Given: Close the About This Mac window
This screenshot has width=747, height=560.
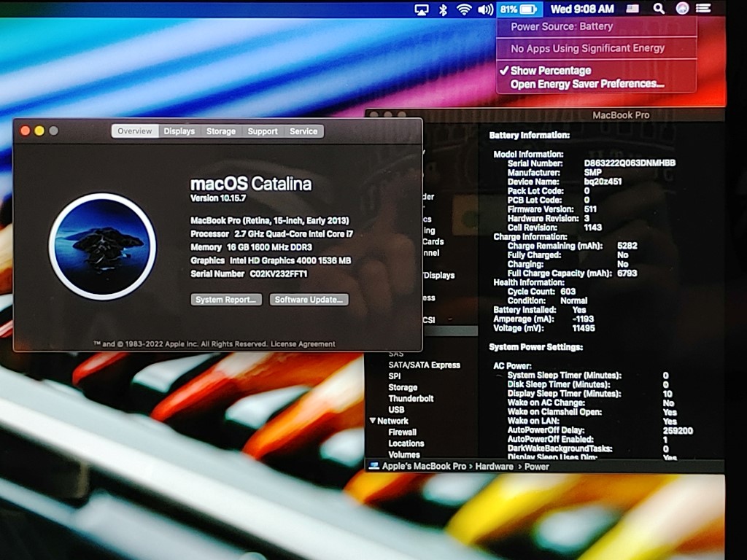Looking at the screenshot, I should pyautogui.click(x=26, y=131).
